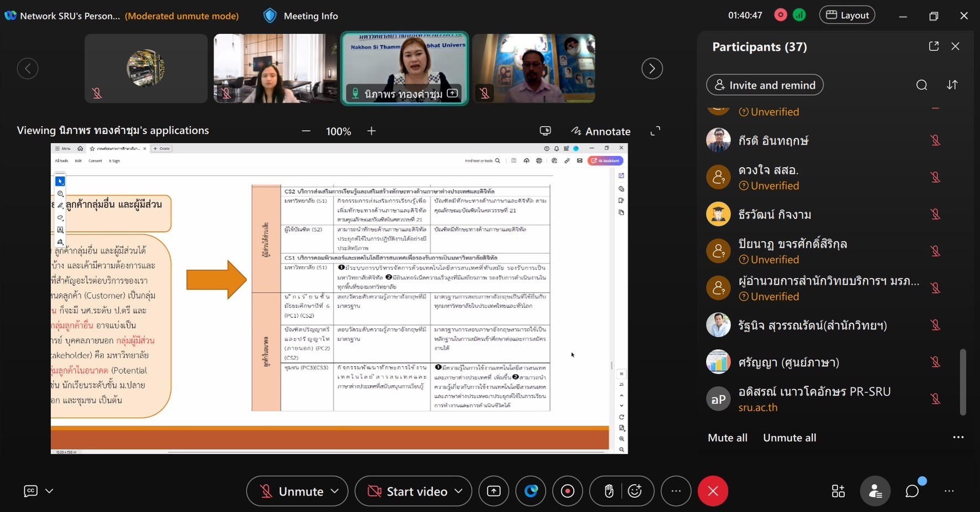Open the share content icon

click(494, 491)
